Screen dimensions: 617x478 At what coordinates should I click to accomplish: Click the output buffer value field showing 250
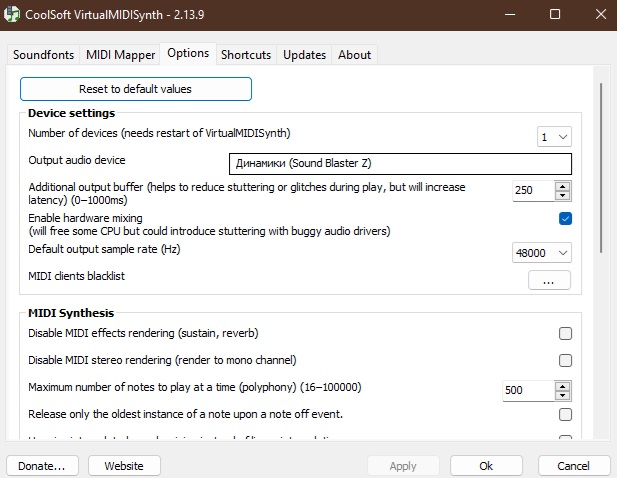[533, 190]
